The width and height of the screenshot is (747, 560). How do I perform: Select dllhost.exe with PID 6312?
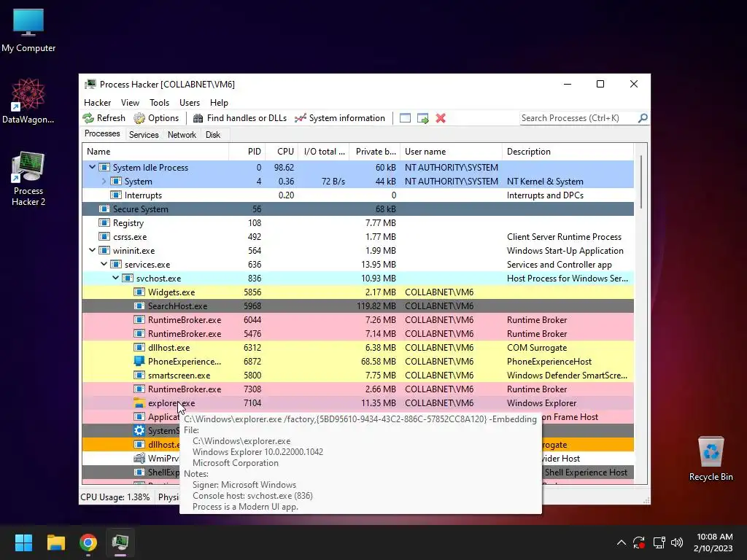tap(357, 347)
